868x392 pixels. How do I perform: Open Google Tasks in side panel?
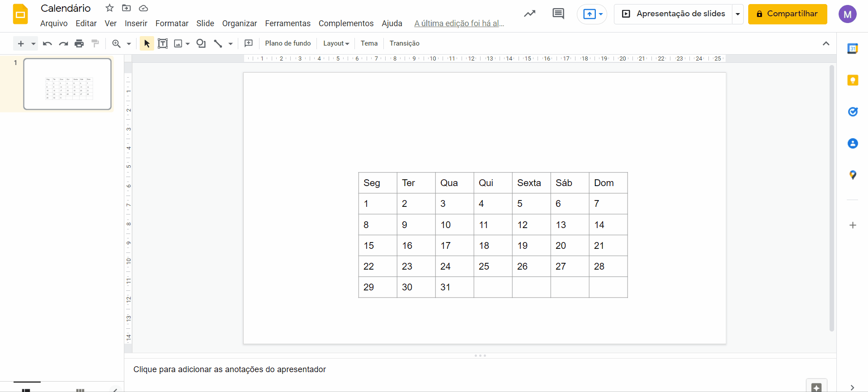853,112
